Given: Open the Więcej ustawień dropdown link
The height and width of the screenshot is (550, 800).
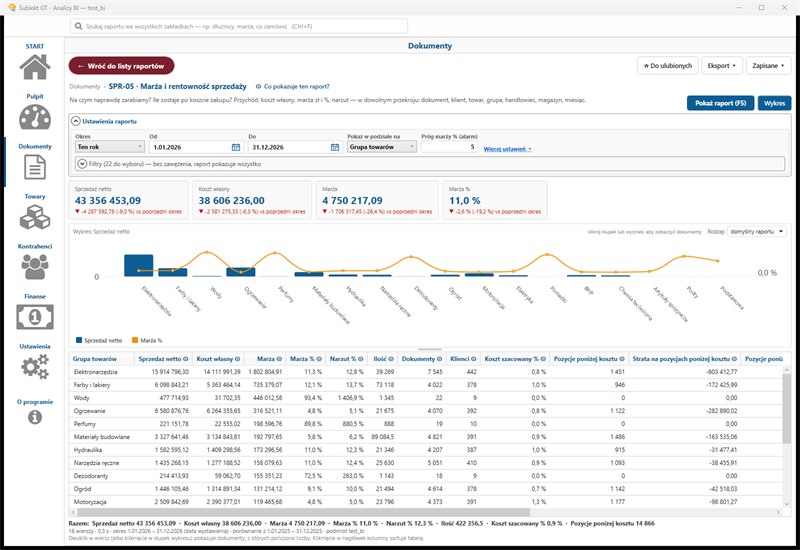Looking at the screenshot, I should (x=507, y=149).
